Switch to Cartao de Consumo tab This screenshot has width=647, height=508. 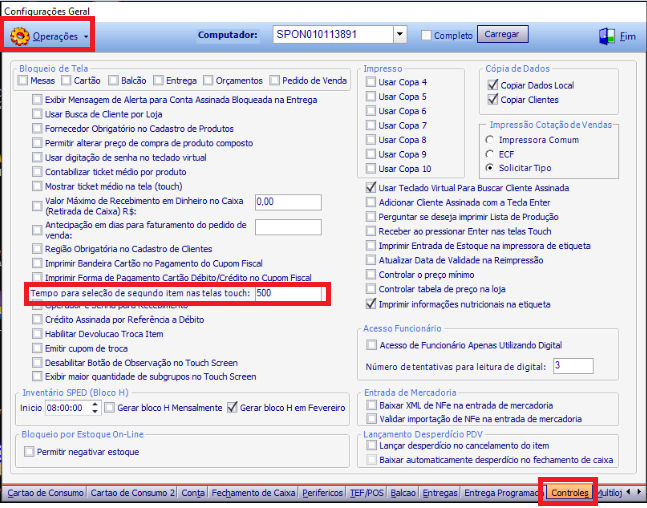pos(45,493)
